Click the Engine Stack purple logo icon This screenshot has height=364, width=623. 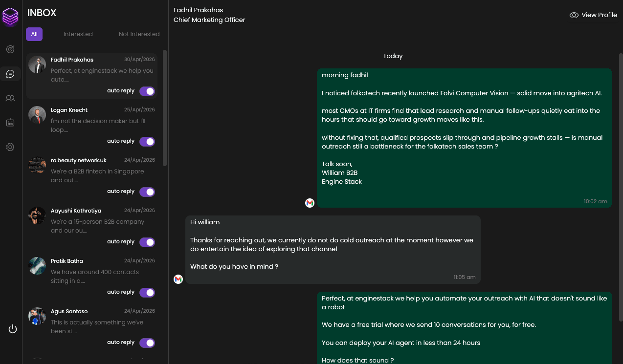(x=10, y=17)
